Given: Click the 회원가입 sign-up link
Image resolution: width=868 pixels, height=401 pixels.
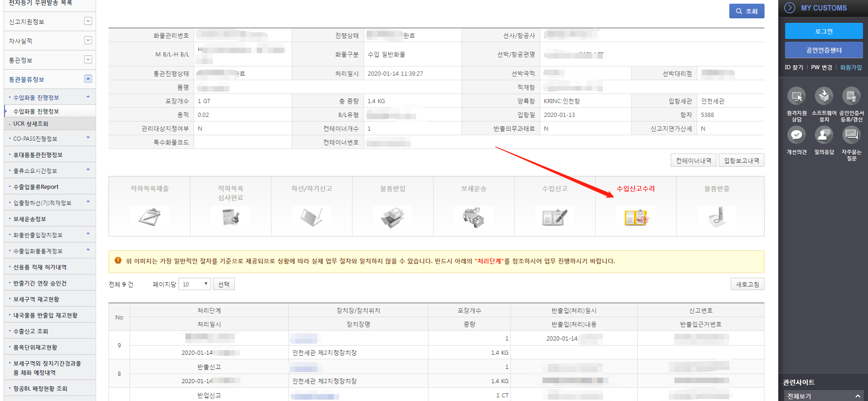Looking at the screenshot, I should [x=851, y=67].
